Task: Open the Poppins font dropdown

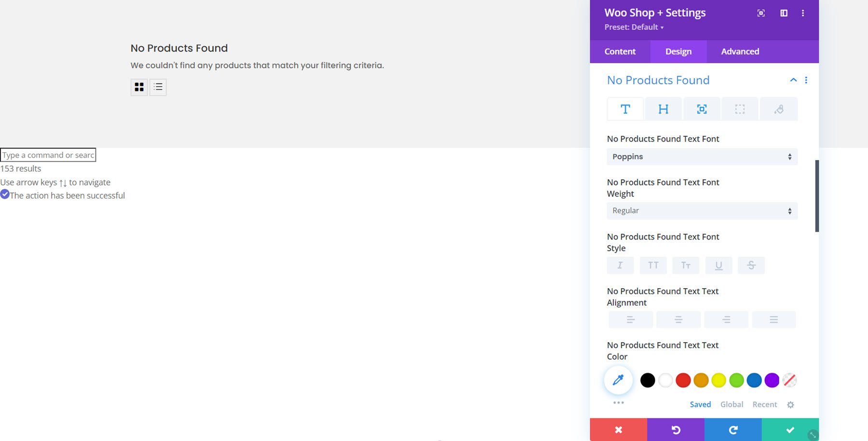Action: coord(701,156)
